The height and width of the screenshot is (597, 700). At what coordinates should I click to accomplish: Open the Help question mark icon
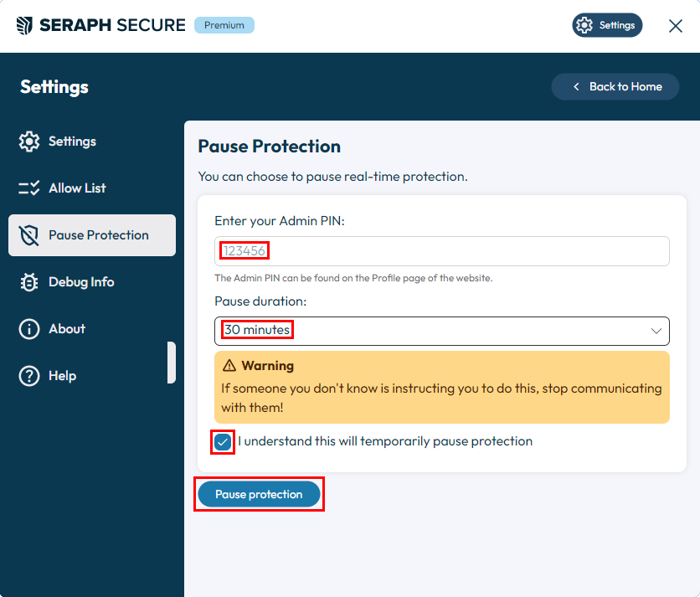(29, 376)
